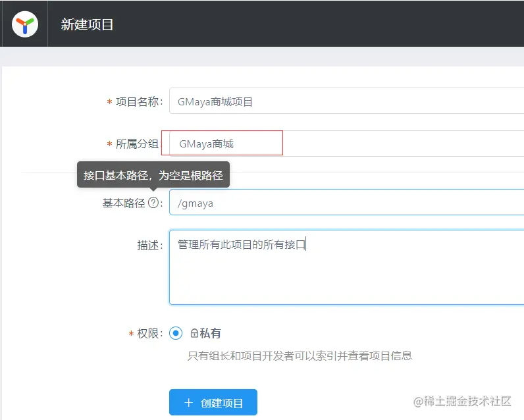Click the 接口基本路径 tooltip
The image size is (524, 420).
pyautogui.click(x=153, y=175)
